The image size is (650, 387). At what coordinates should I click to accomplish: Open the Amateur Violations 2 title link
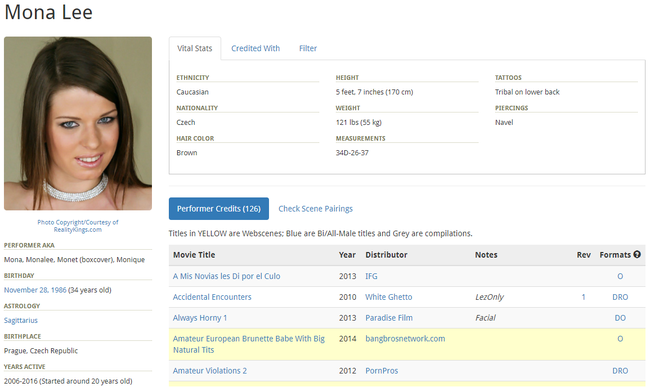click(x=210, y=371)
